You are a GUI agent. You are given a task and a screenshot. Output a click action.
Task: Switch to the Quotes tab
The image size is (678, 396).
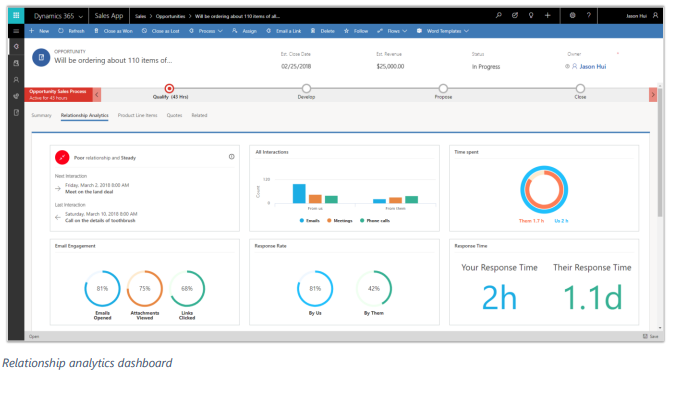(174, 115)
